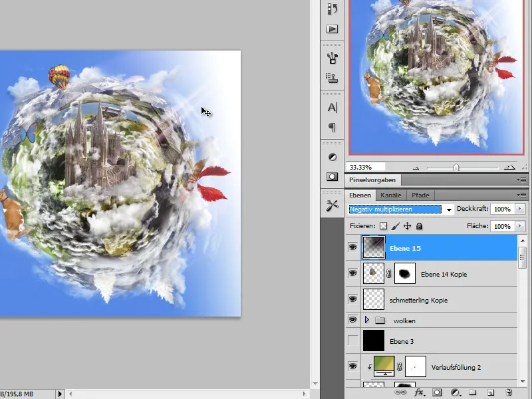
Task: Hide the wolken layer group
Action: [353, 320]
